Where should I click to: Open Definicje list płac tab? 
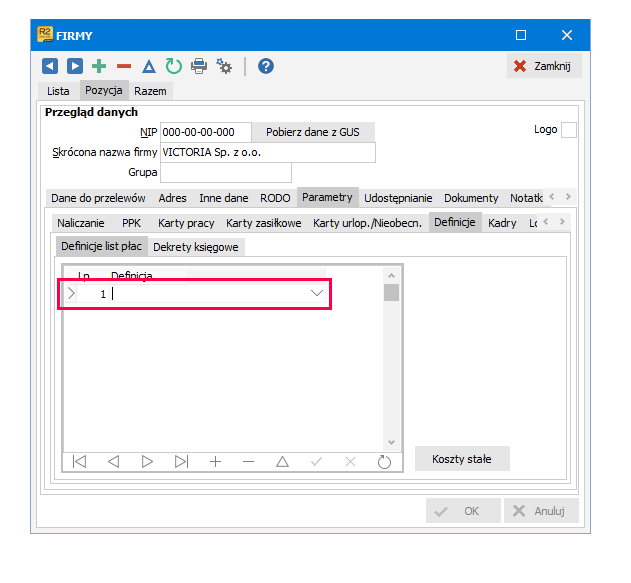pyautogui.click(x=101, y=246)
